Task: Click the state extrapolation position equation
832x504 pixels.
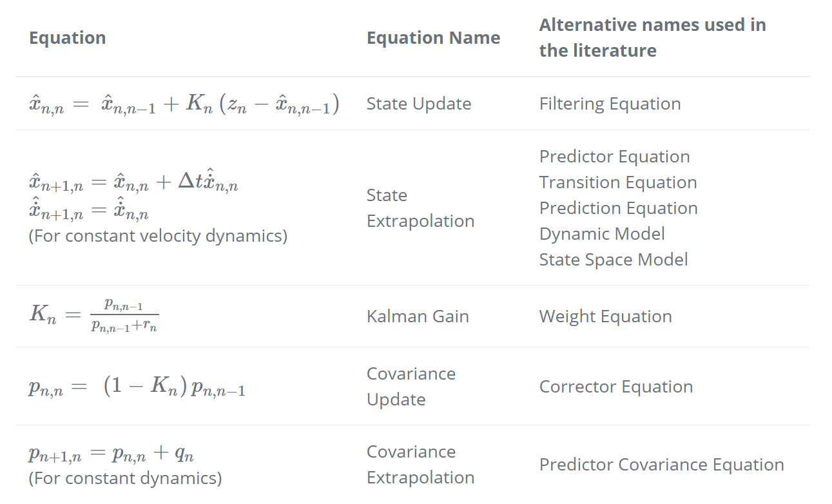Action: pyautogui.click(x=134, y=182)
